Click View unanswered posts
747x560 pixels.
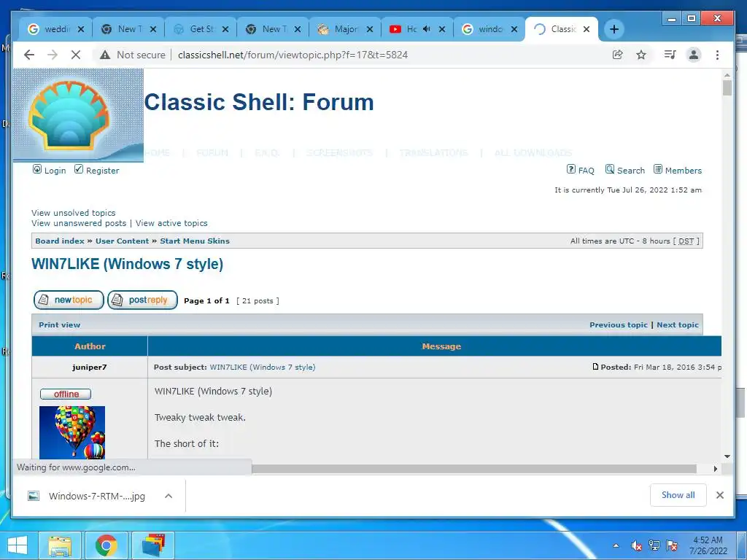[x=79, y=223]
